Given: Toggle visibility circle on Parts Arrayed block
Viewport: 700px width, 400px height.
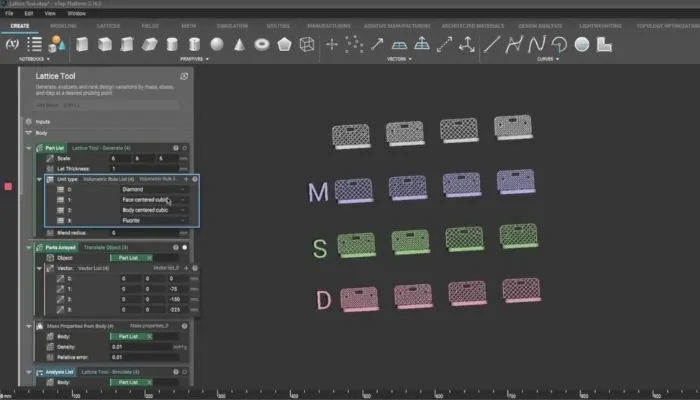Looking at the screenshot, I should 185,247.
